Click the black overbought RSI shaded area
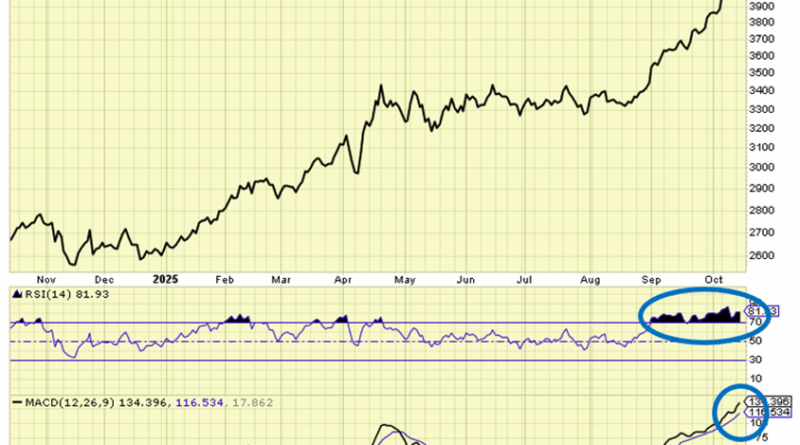This screenshot has height=445, width=800. 700,317
